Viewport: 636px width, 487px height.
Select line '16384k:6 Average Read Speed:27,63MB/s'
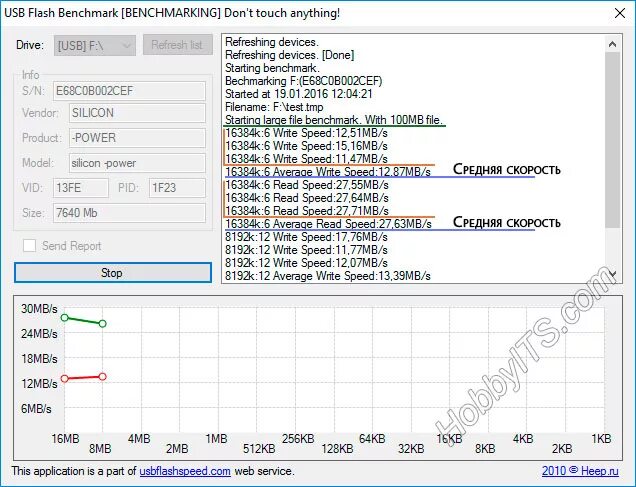coord(328,223)
